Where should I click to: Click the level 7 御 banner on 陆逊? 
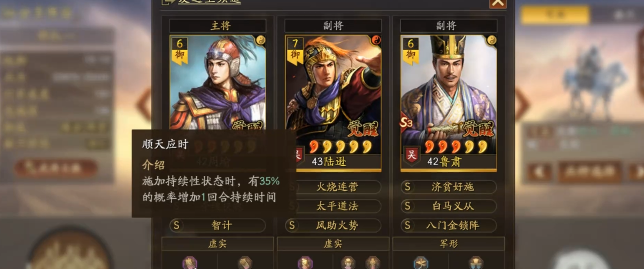point(295,50)
